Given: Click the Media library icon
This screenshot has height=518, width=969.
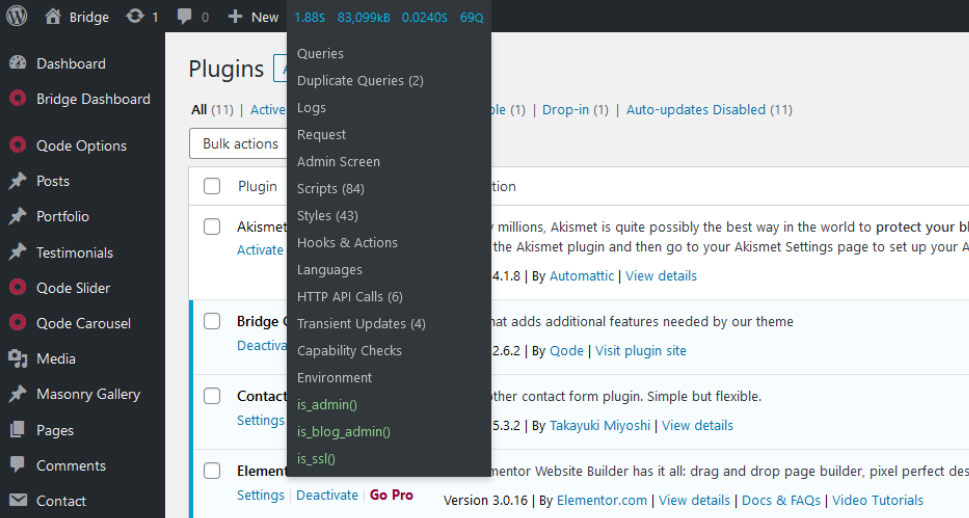Looking at the screenshot, I should pos(18,359).
